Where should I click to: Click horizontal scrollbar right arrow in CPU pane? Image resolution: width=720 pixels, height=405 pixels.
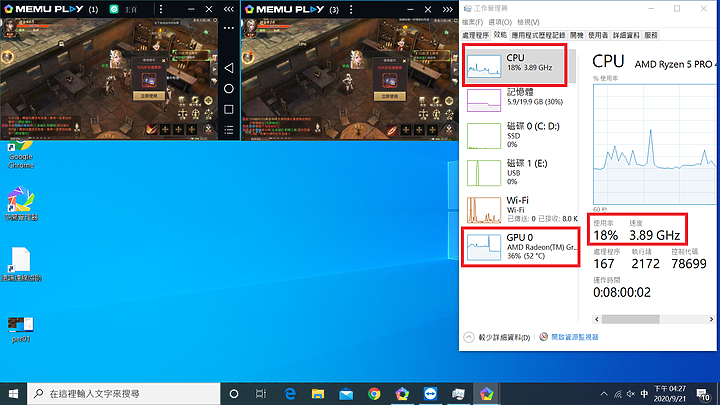pos(711,320)
